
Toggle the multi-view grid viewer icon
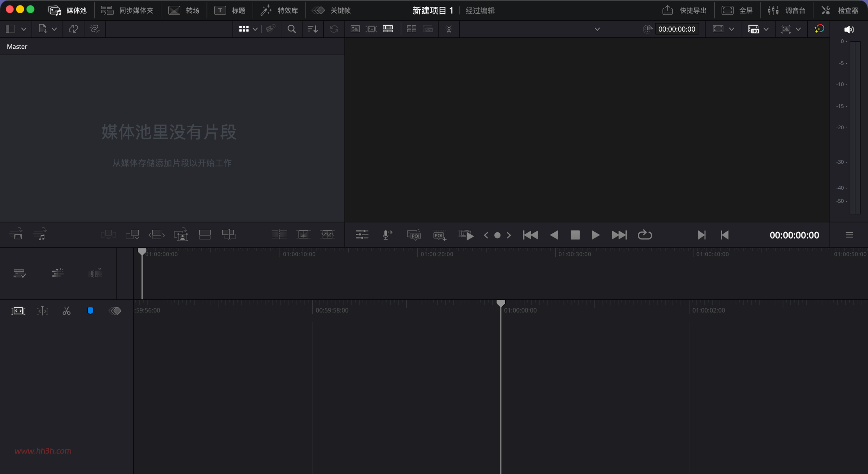[x=411, y=29]
